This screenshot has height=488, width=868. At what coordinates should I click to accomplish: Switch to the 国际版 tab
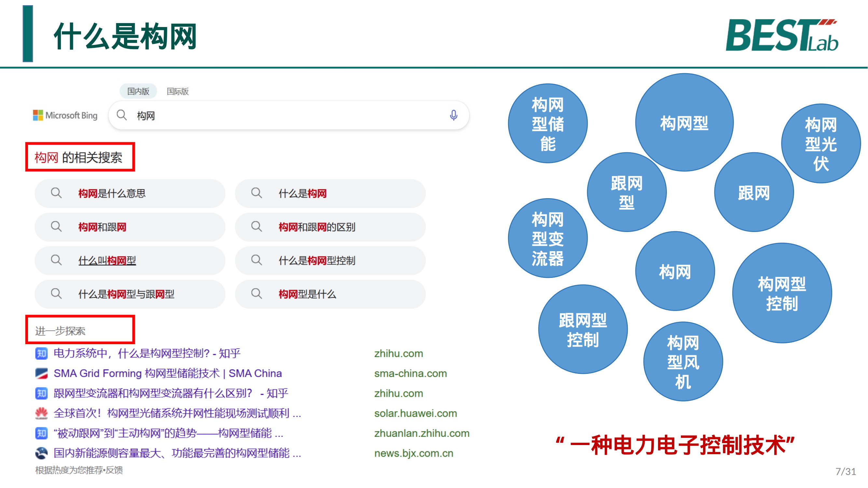pos(178,91)
